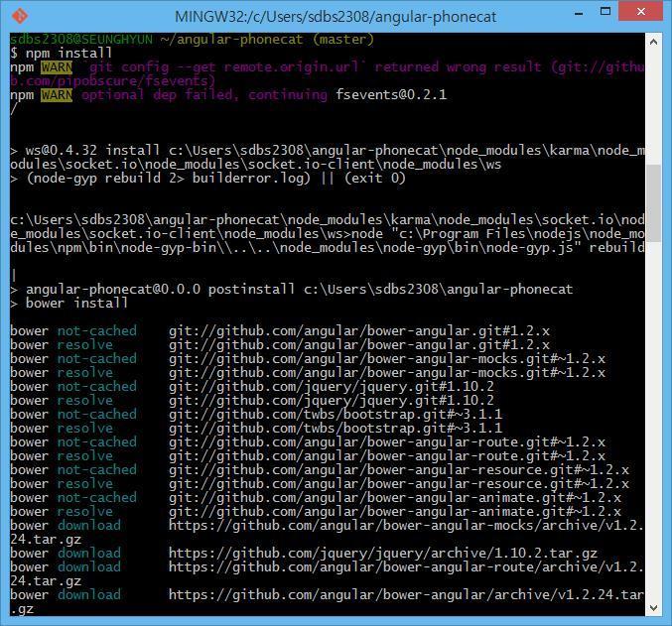Click the '(node-gyp rebuild 2> builderror.log)' line
This screenshot has width=672, height=626.
pos(207,178)
